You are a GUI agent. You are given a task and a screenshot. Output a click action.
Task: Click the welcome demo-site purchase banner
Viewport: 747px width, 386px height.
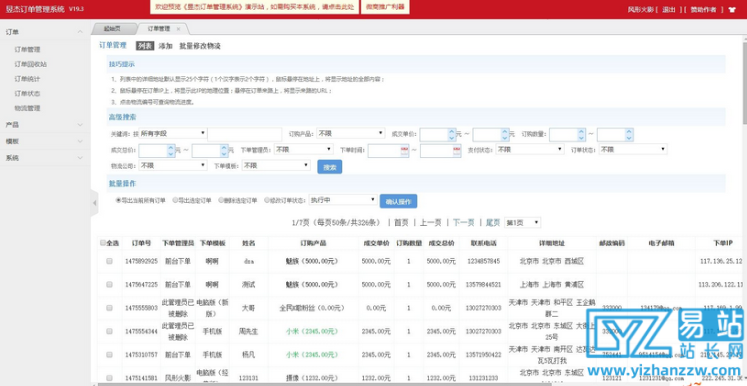coord(254,7)
